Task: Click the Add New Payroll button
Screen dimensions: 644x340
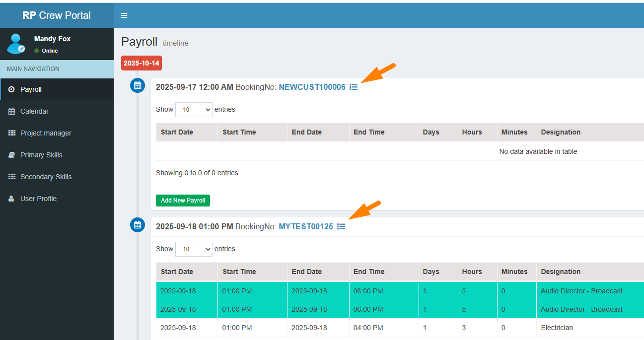Action: pyautogui.click(x=183, y=201)
